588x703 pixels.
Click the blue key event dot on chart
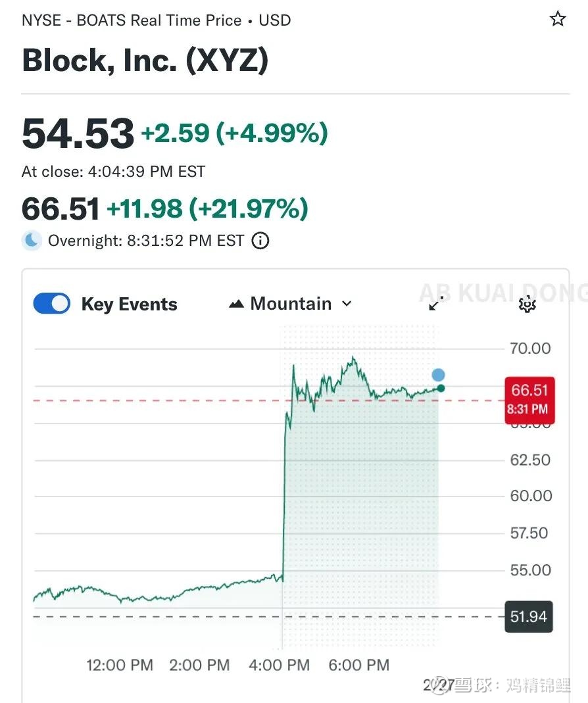coord(438,375)
